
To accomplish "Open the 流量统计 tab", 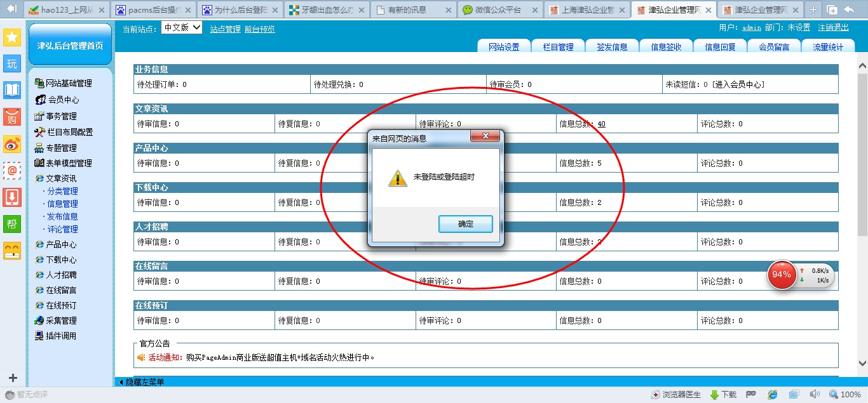I will click(827, 47).
